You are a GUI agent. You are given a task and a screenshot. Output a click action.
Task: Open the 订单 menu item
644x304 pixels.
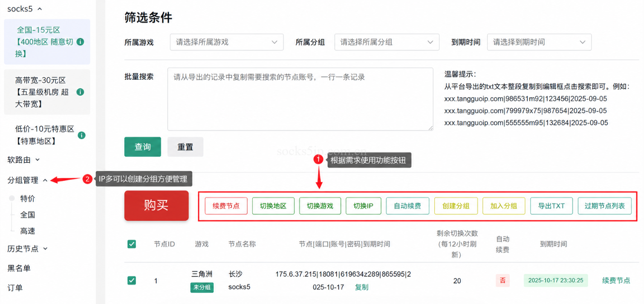point(15,288)
